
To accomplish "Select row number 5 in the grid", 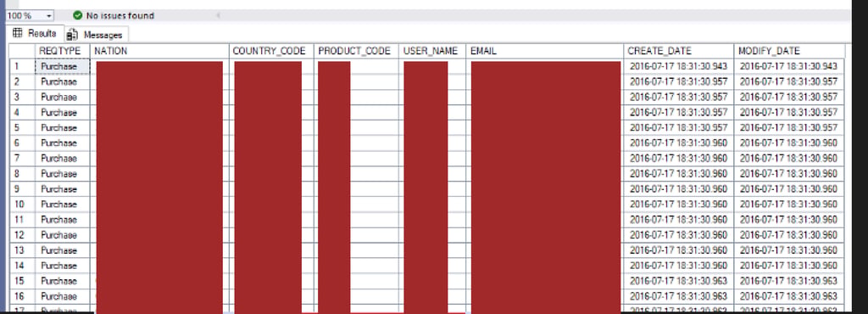I will pos(22,127).
